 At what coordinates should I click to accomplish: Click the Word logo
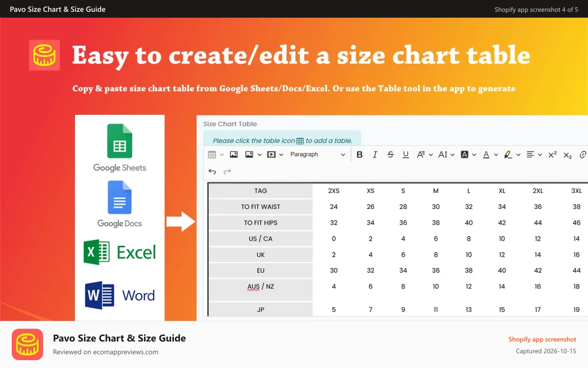120,295
